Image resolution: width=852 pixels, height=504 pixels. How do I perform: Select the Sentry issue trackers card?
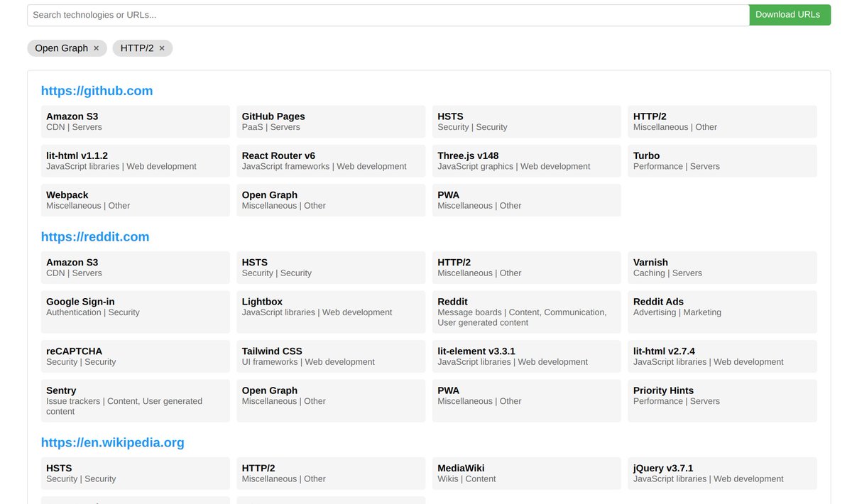click(x=136, y=400)
